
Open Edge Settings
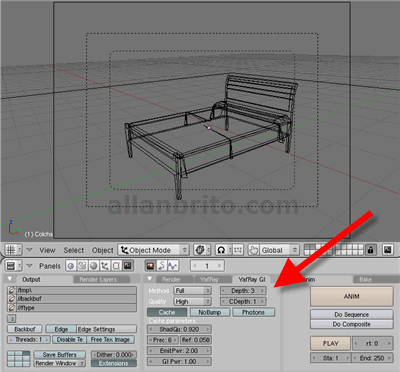(106, 329)
